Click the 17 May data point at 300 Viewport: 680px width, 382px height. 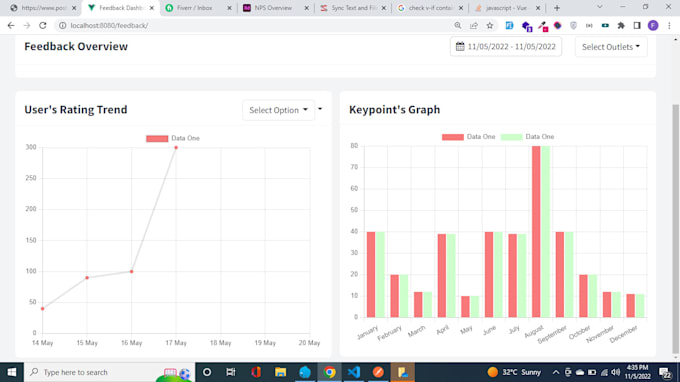(x=176, y=147)
